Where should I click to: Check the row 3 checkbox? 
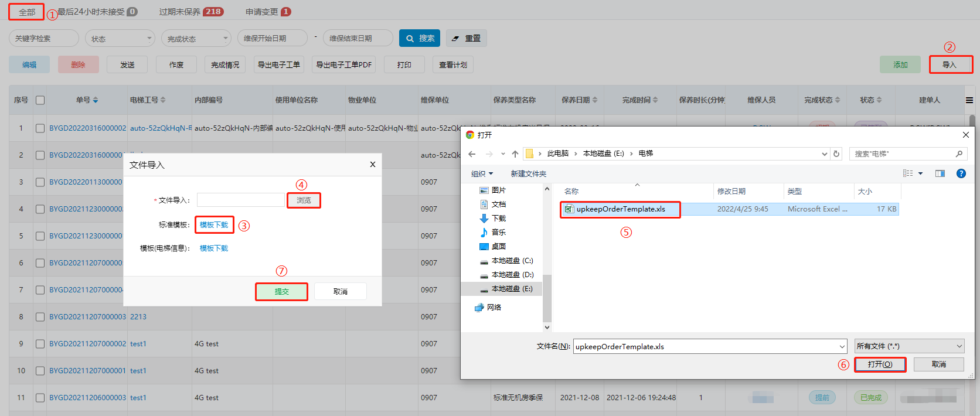point(40,182)
